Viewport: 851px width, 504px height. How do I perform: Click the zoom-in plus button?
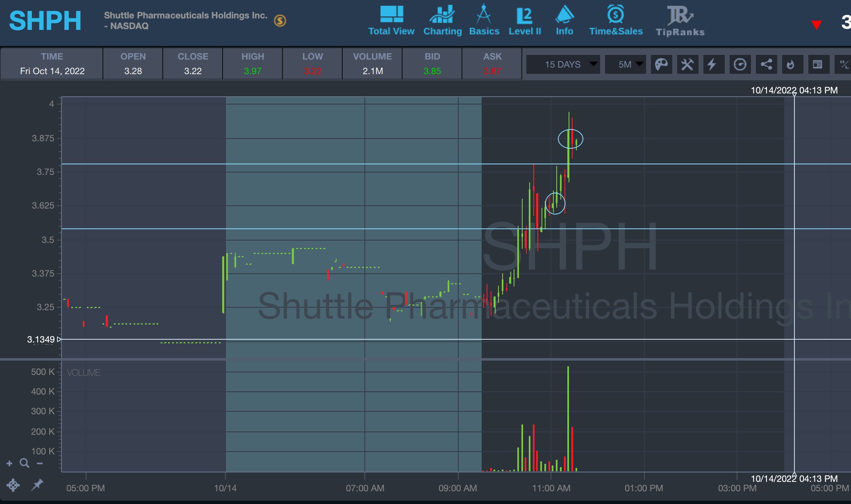[x=9, y=463]
